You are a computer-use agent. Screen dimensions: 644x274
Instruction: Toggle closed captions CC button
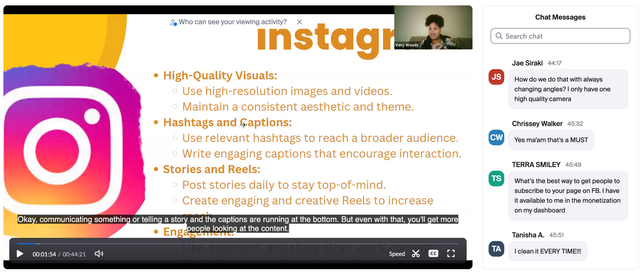pos(433,254)
